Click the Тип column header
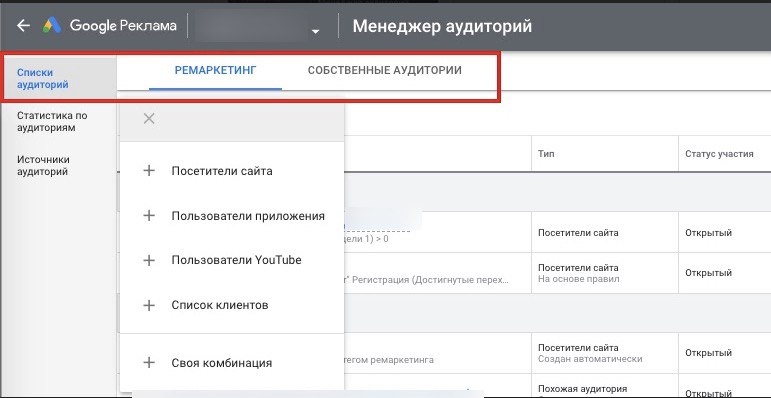 (x=546, y=154)
